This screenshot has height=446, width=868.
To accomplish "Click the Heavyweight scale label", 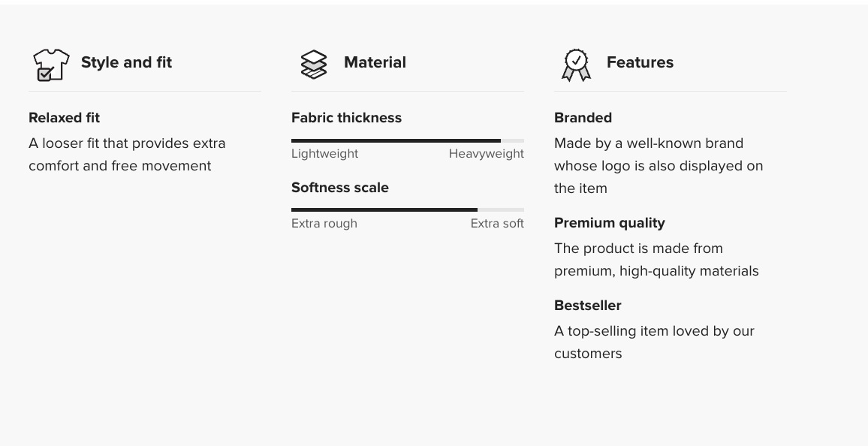I will point(486,154).
